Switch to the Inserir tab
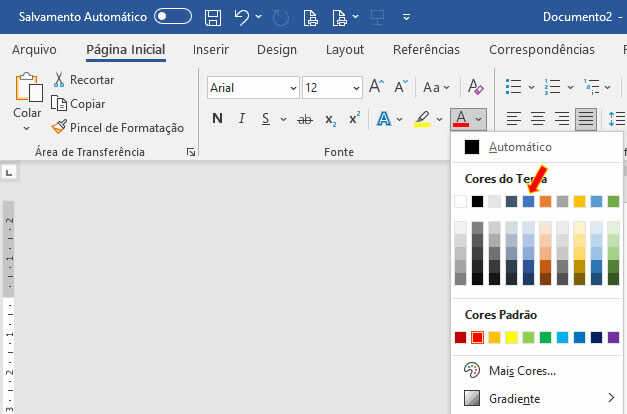Viewport: 627px width, 414px height. (211, 49)
